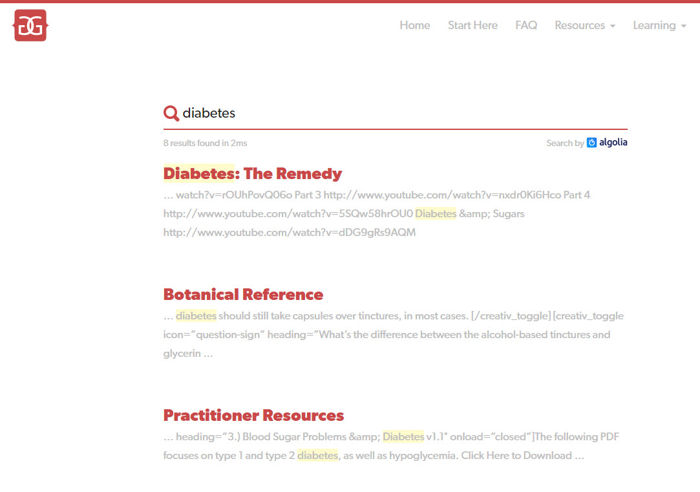Viewport: 700px width, 492px height.
Task: Click the Botanical Reference excerpt text
Action: point(393,335)
